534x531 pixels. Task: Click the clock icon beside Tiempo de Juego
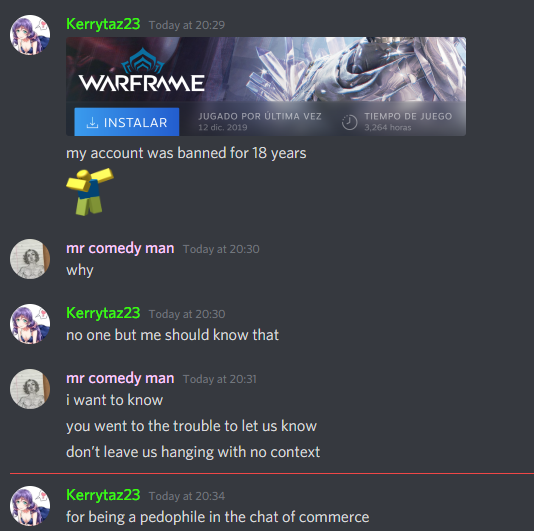349,122
